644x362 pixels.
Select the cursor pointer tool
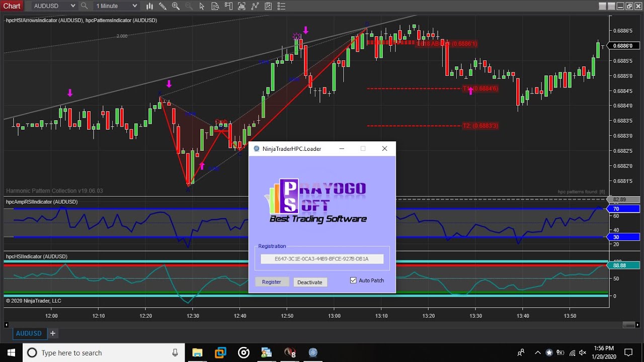202,6
